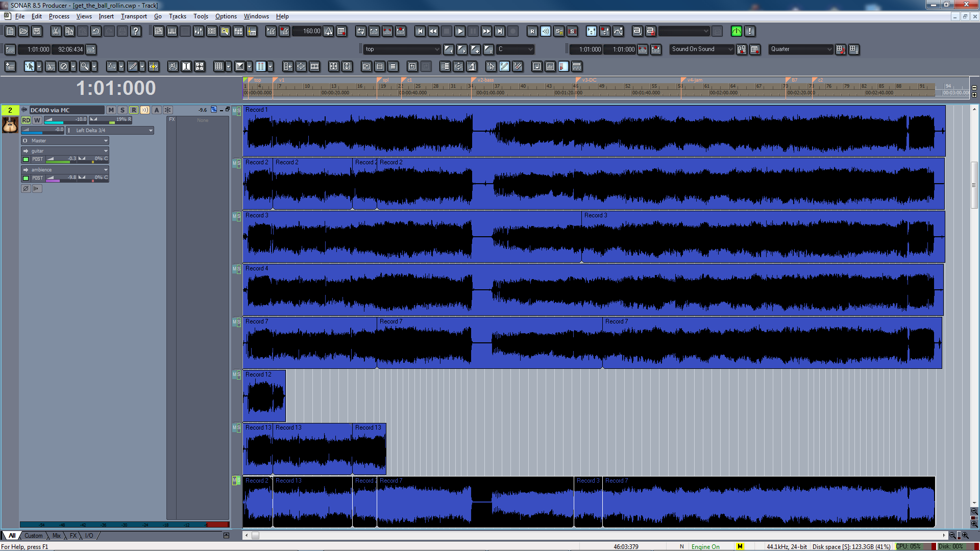Image resolution: width=980 pixels, height=551 pixels.
Task: Insert a tempo change
Action: point(329,32)
